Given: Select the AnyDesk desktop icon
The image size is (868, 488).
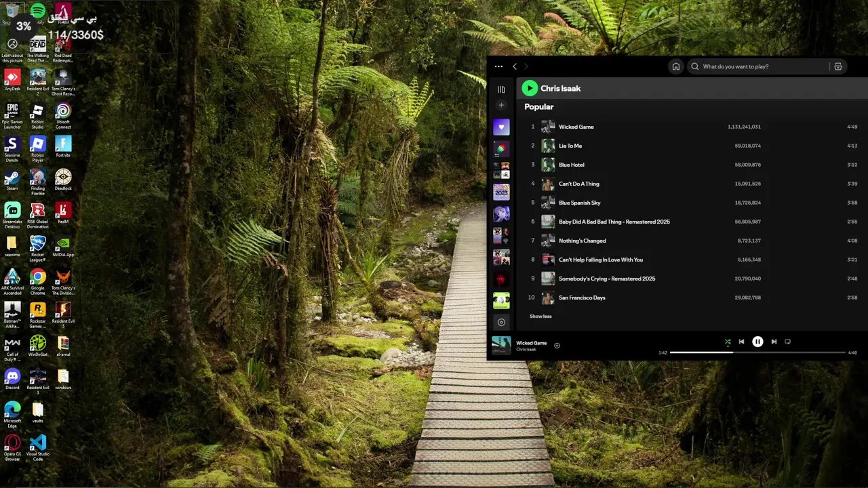Looking at the screenshot, I should coord(12,80).
